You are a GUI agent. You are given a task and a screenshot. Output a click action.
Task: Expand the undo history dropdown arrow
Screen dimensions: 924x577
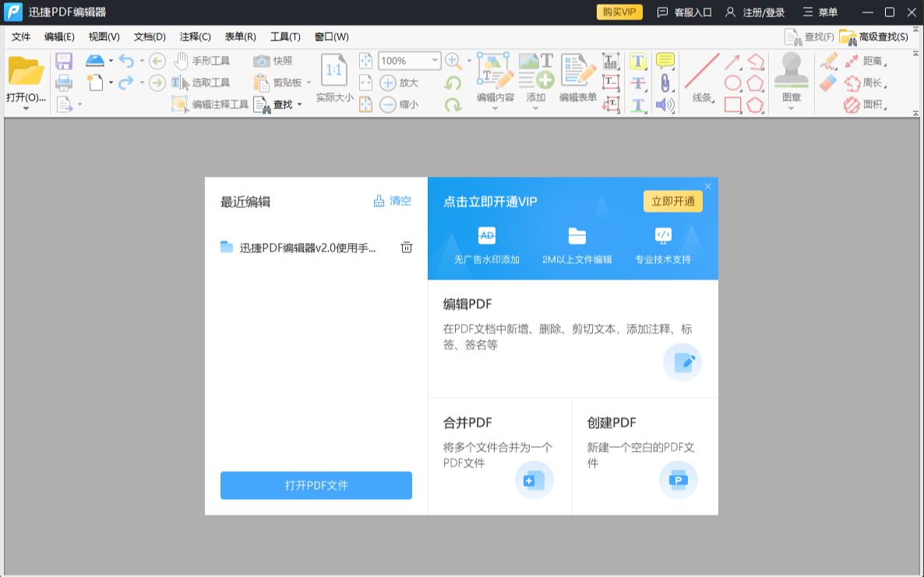(x=142, y=61)
